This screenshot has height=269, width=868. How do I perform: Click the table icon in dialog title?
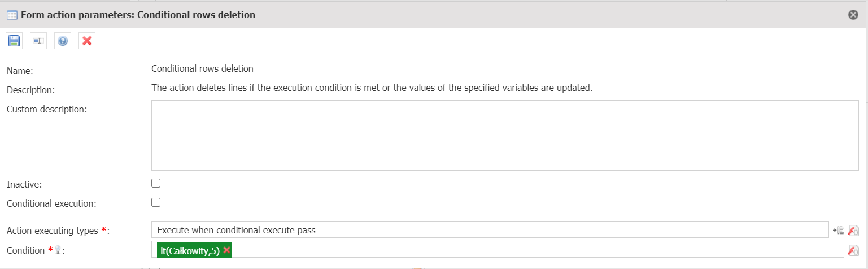[x=12, y=15]
